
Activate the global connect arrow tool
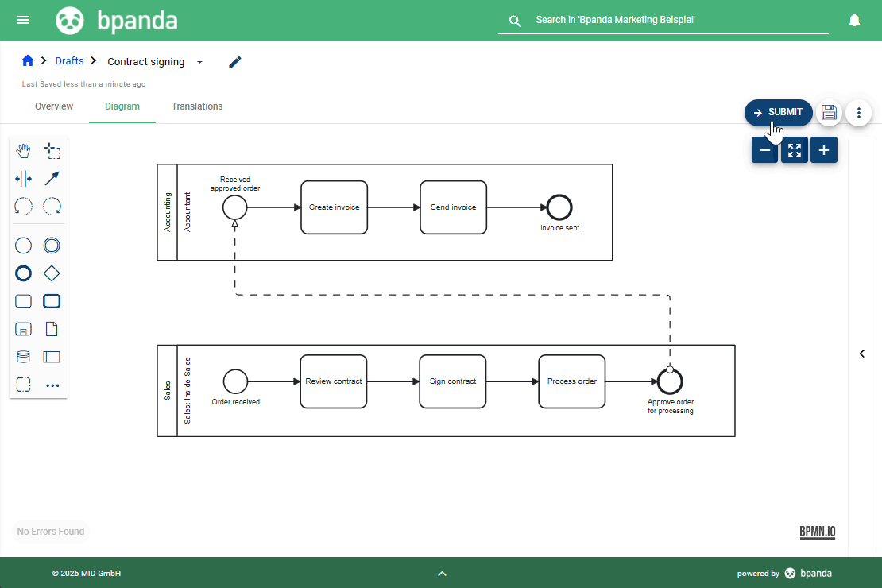point(52,179)
